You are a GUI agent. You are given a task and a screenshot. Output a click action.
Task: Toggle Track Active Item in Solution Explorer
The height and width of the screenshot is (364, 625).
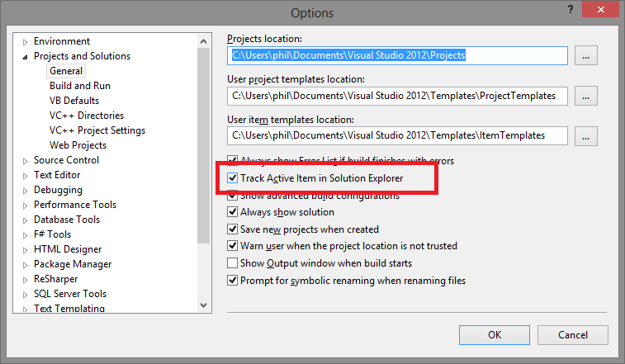pyautogui.click(x=232, y=177)
